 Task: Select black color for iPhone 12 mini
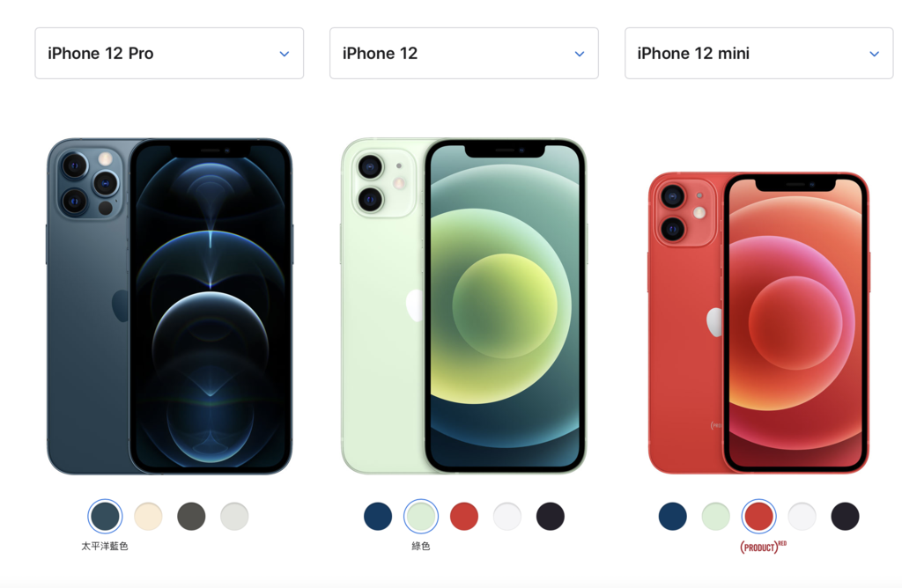pyautogui.click(x=845, y=516)
